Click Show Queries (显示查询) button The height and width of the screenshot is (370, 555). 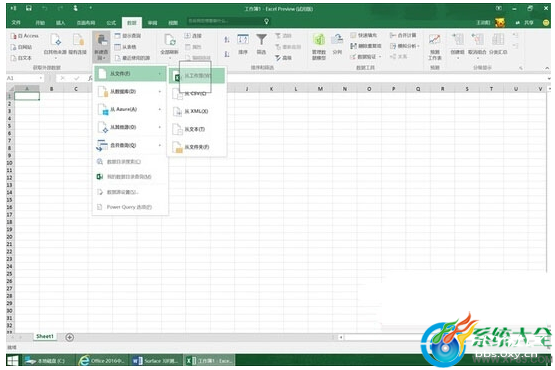click(128, 36)
